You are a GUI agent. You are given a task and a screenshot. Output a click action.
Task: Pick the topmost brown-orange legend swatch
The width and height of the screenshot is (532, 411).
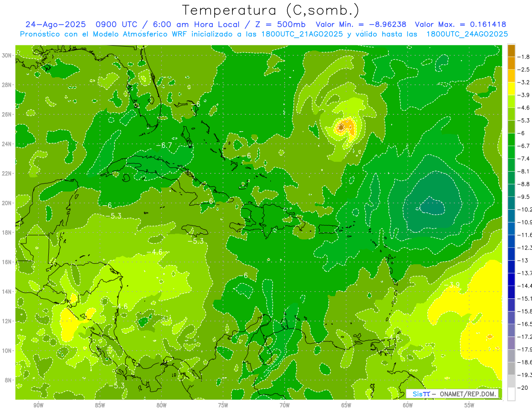coord(511,50)
